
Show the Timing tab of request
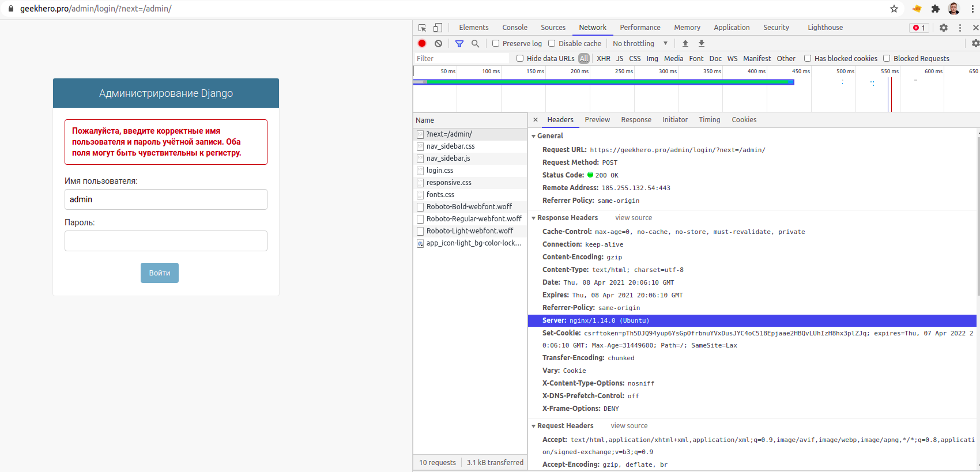710,120
